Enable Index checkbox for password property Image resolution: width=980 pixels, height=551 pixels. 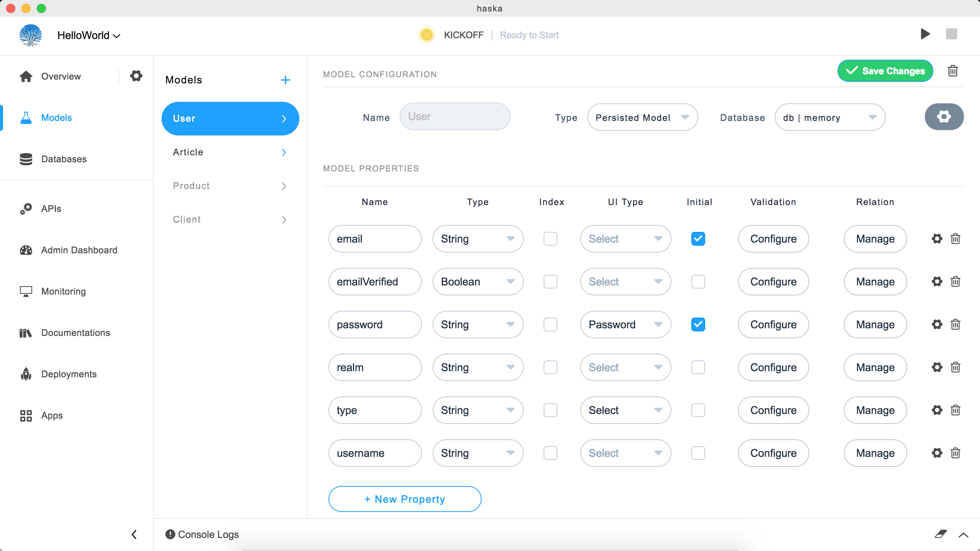(x=550, y=324)
